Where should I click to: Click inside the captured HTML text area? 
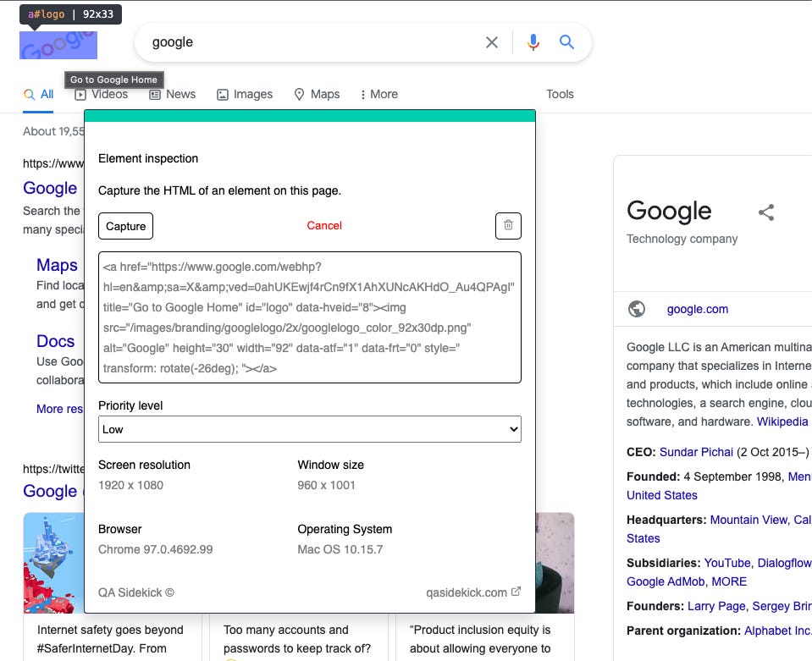(310, 317)
